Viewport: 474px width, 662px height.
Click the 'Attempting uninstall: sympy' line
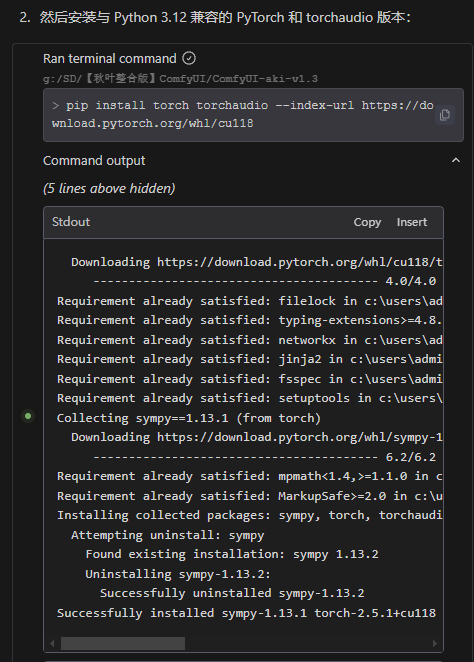tap(168, 535)
